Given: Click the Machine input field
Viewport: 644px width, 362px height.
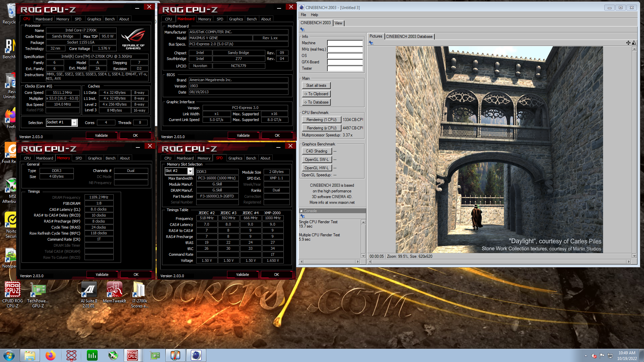Looking at the screenshot, I should [345, 43].
